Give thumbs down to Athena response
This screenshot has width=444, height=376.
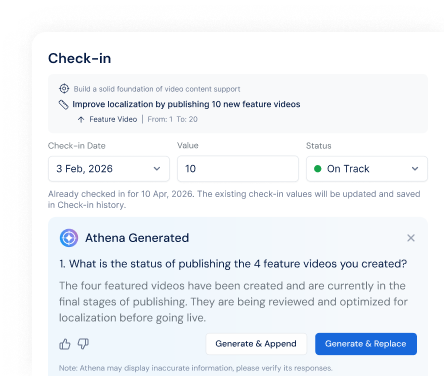pyautogui.click(x=83, y=344)
